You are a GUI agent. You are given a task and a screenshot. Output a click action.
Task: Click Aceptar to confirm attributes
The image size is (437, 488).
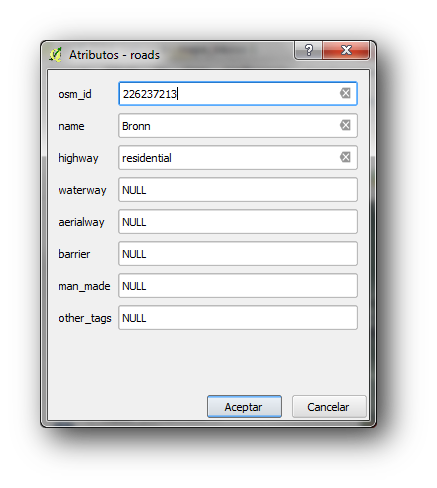click(244, 407)
